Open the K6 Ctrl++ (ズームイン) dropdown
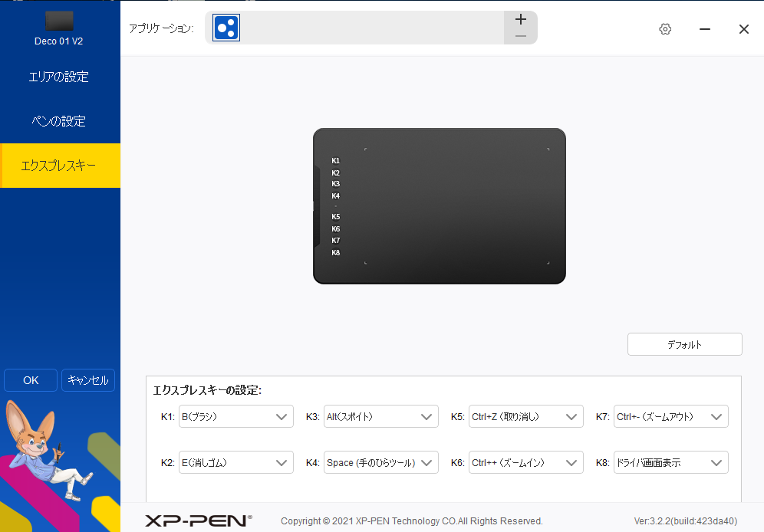 [525, 462]
